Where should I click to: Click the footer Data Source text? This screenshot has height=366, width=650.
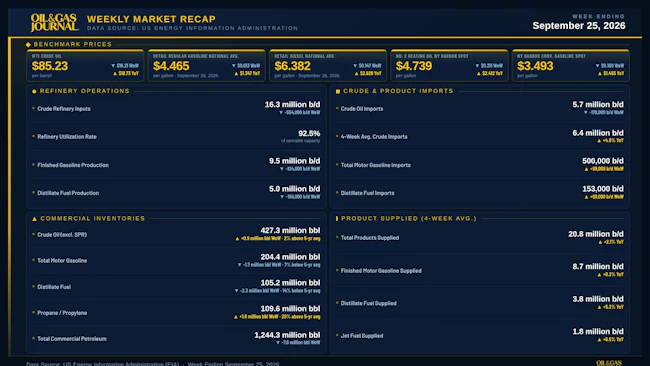(x=153, y=364)
